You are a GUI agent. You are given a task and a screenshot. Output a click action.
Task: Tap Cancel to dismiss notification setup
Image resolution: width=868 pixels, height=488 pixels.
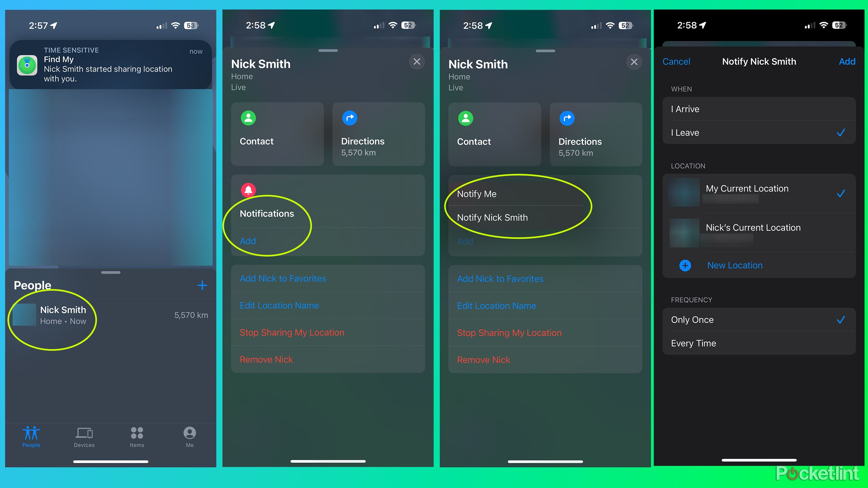(x=675, y=61)
